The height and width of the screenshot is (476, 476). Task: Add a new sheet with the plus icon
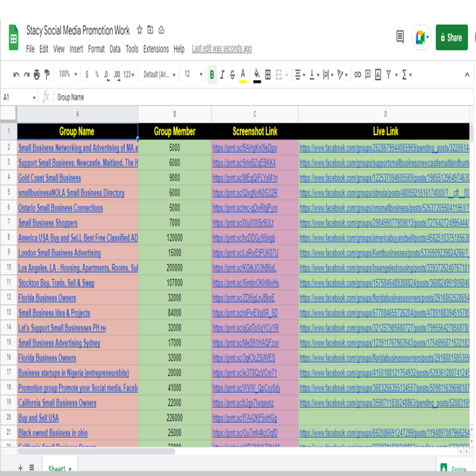click(x=20, y=468)
